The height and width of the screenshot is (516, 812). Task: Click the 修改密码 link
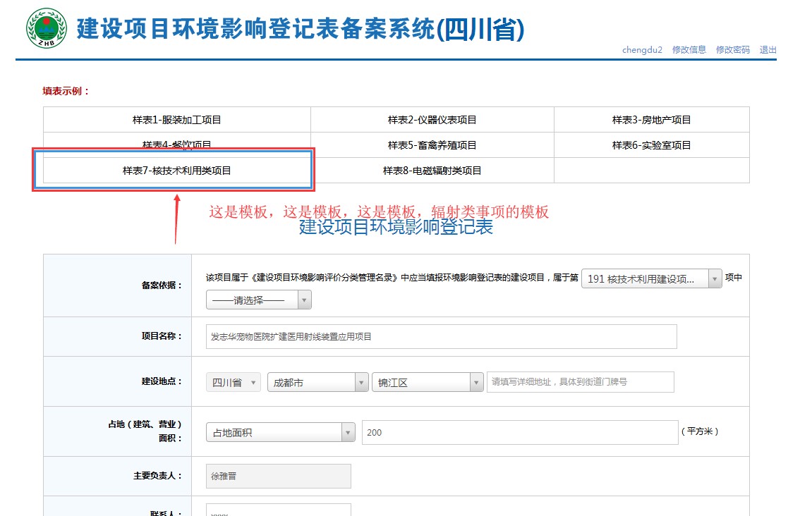point(733,49)
